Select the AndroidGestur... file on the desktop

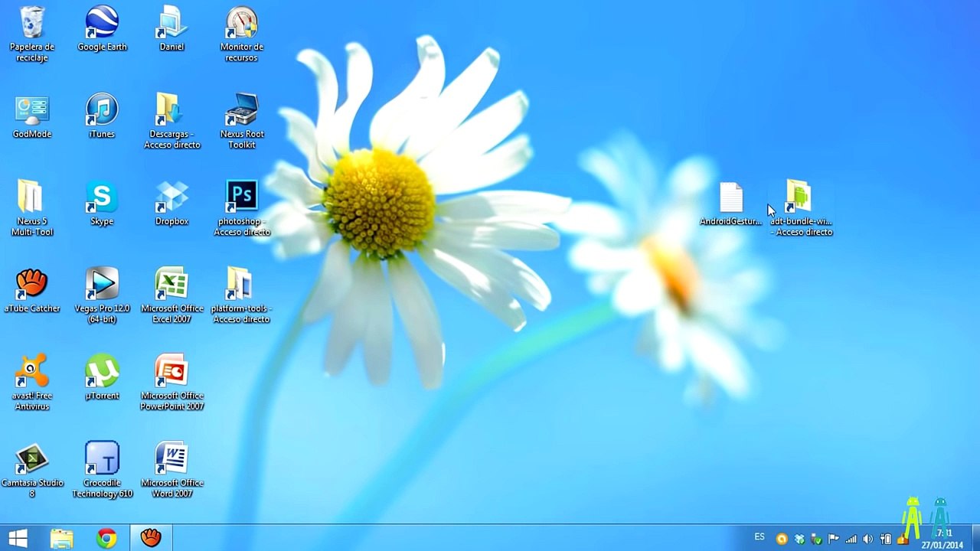tap(731, 204)
